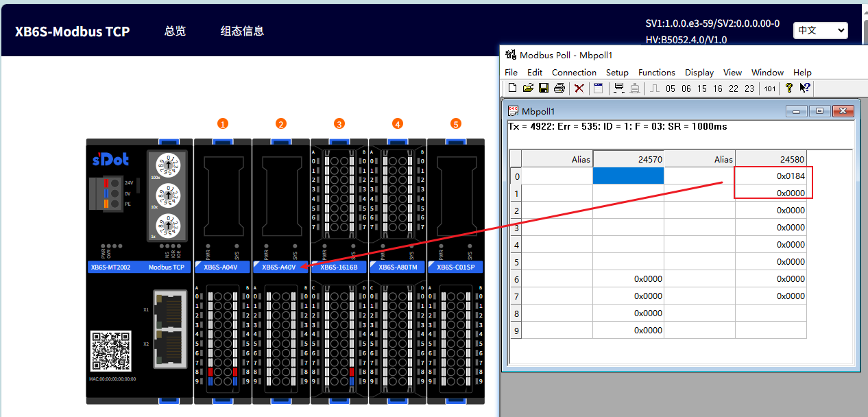The image size is (868, 417).
Task: Click the Connect toolbar icon
Action: pyautogui.click(x=618, y=88)
